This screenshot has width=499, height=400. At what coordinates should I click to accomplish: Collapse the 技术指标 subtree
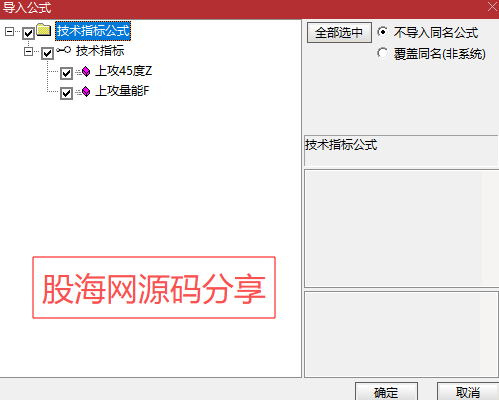(28, 52)
